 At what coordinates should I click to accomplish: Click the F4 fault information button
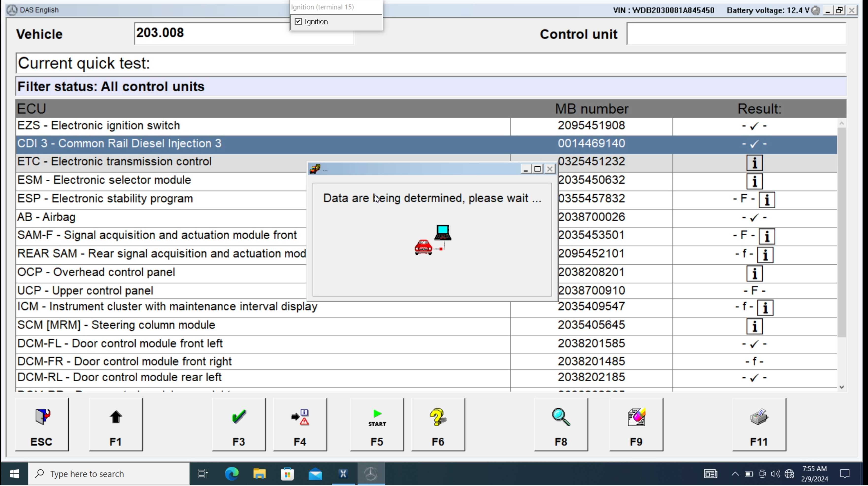[x=300, y=425]
